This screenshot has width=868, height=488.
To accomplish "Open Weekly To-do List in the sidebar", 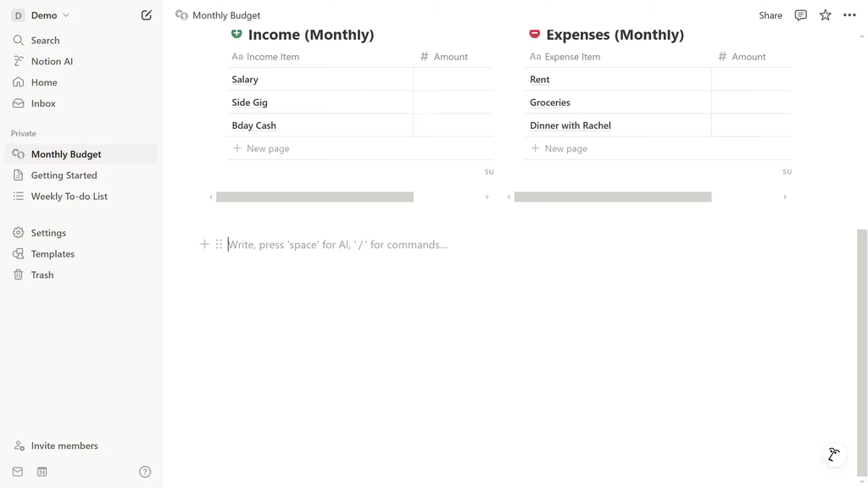I will (x=69, y=197).
